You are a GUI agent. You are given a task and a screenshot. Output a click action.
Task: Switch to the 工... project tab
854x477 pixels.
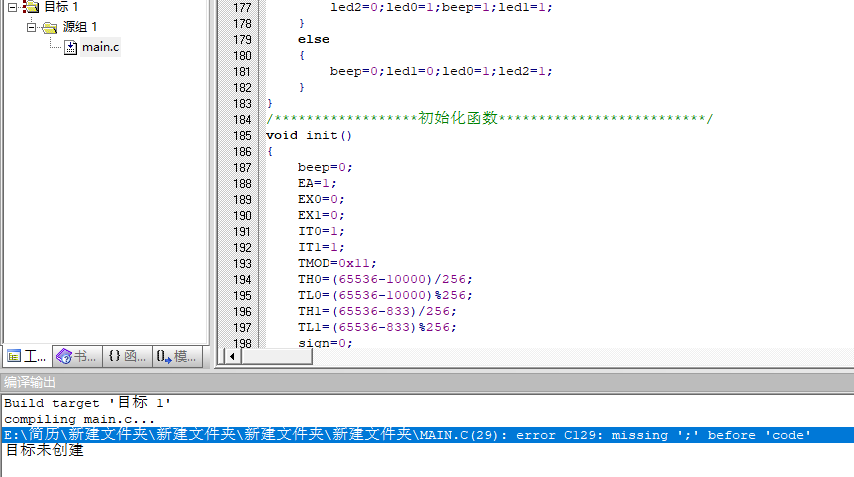tap(27, 356)
